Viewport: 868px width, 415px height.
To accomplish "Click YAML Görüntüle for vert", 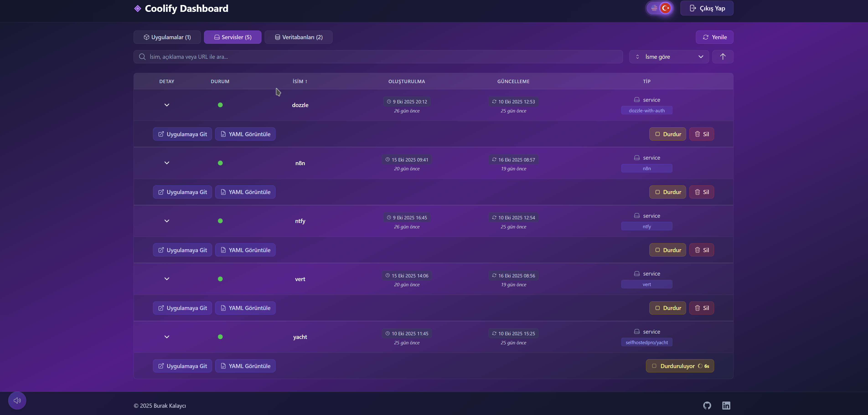I will tap(245, 308).
